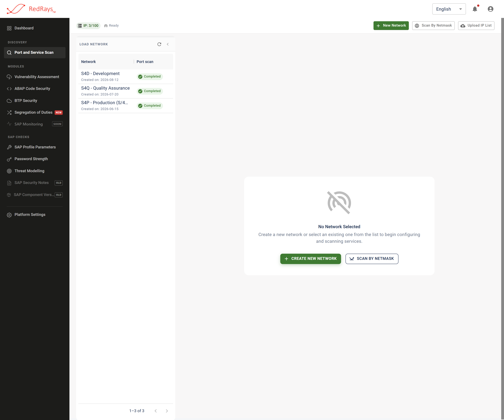Open BTP Security module
Image resolution: width=504 pixels, height=420 pixels.
[x=35, y=101]
